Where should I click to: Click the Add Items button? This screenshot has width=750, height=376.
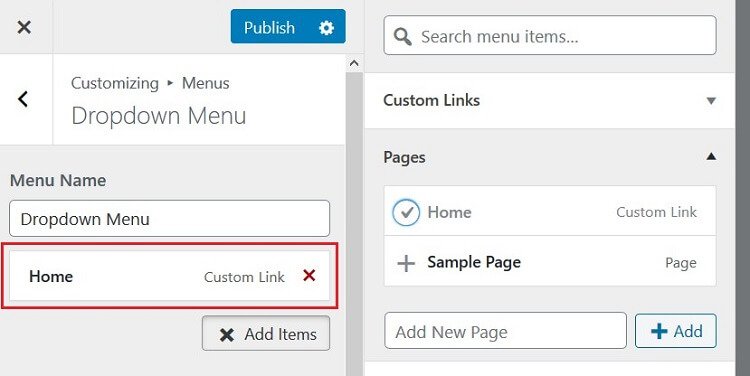point(266,333)
